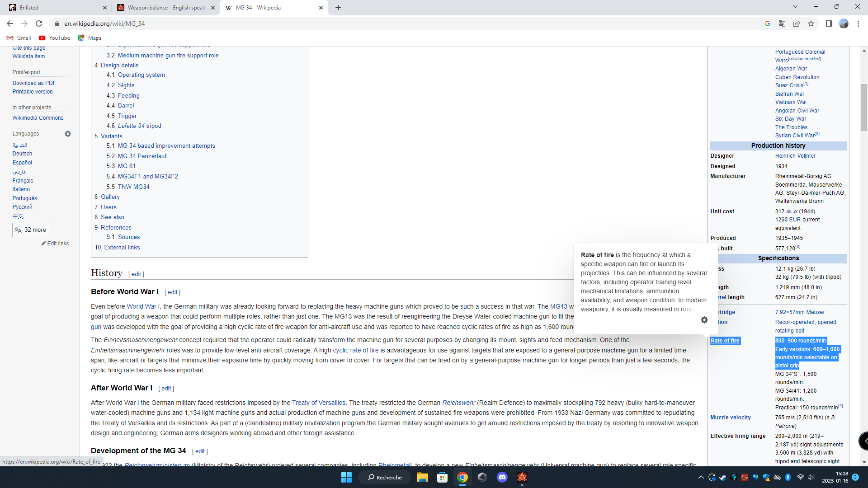This screenshot has height=488, width=868.
Task: Open the Gmail bookmark
Action: (19, 38)
